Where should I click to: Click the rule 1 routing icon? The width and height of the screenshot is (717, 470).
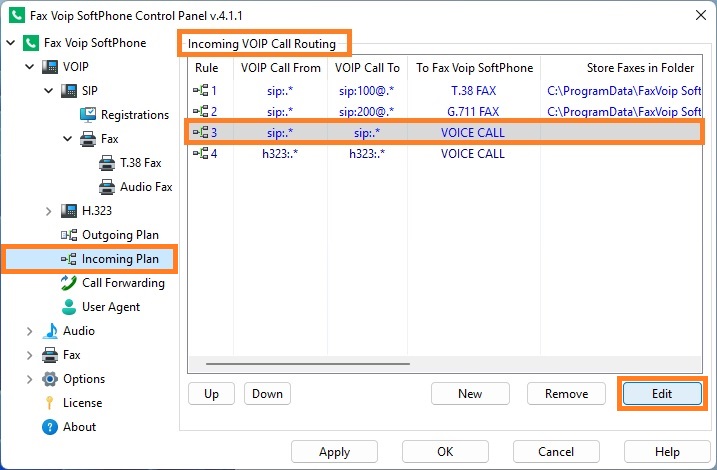[x=201, y=91]
